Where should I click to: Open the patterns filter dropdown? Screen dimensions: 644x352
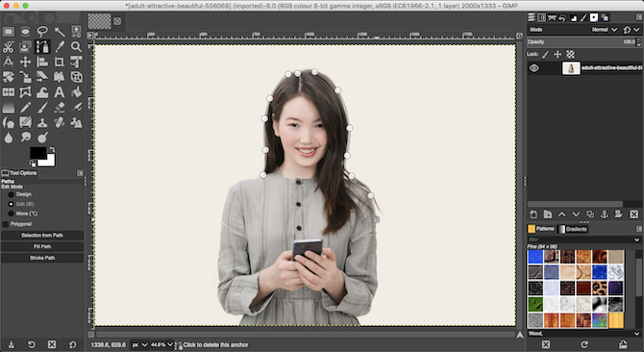pos(636,239)
